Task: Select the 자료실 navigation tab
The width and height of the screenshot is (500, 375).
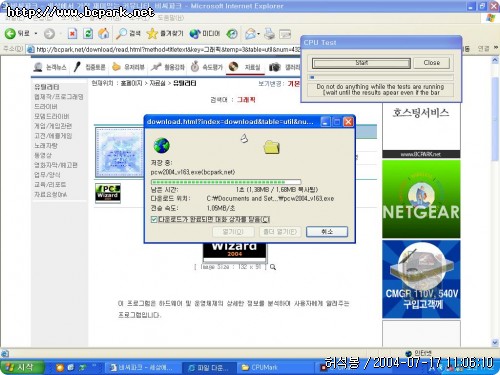Action: click(245, 67)
